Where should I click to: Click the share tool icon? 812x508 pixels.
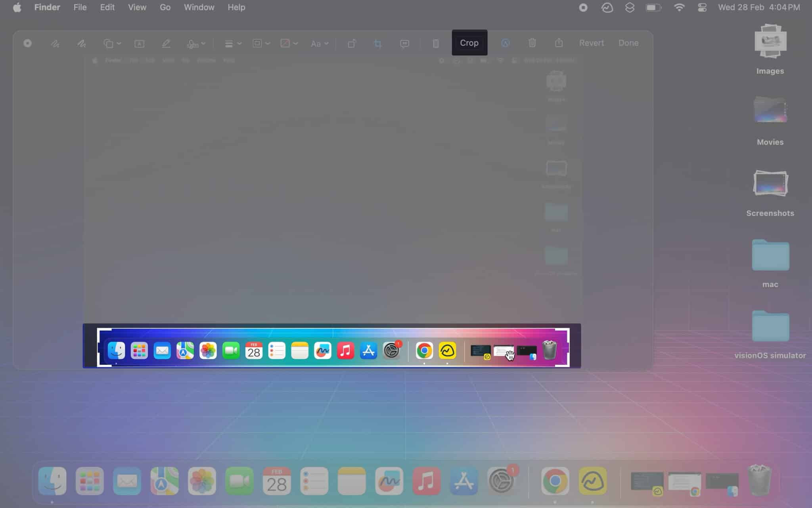pyautogui.click(x=558, y=42)
